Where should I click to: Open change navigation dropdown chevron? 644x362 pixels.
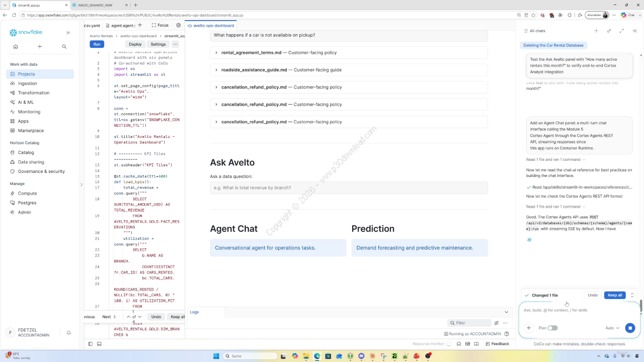tap(139, 317)
